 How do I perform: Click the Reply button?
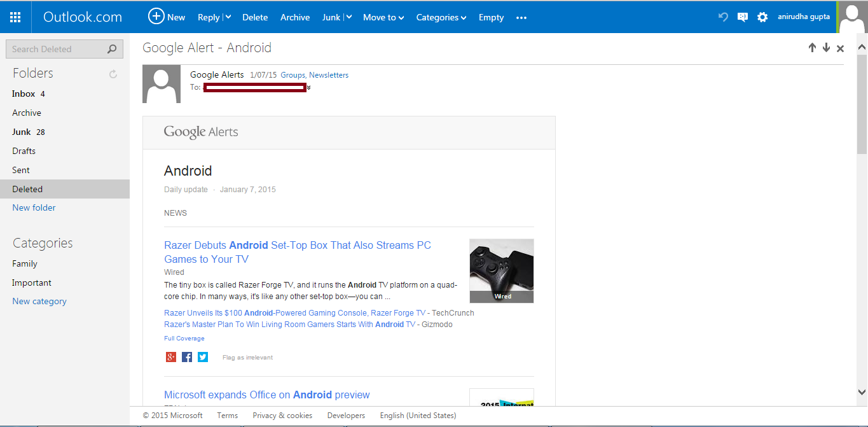click(x=209, y=17)
